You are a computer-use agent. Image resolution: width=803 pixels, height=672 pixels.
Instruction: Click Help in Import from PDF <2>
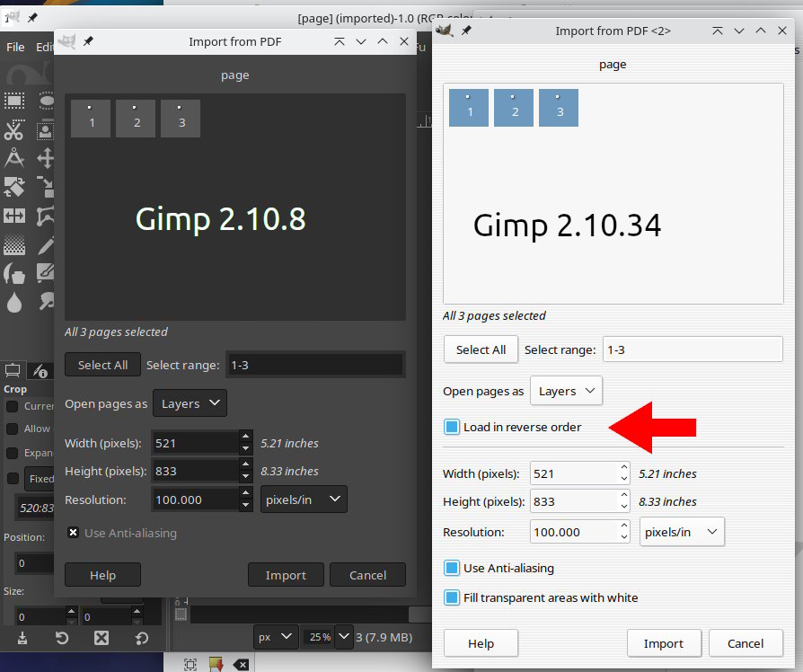(x=481, y=643)
